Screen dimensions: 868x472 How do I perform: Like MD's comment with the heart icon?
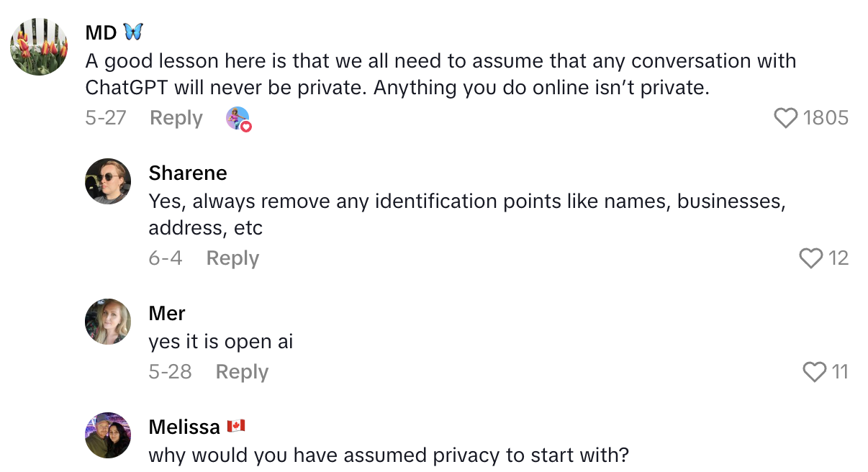[x=786, y=118]
